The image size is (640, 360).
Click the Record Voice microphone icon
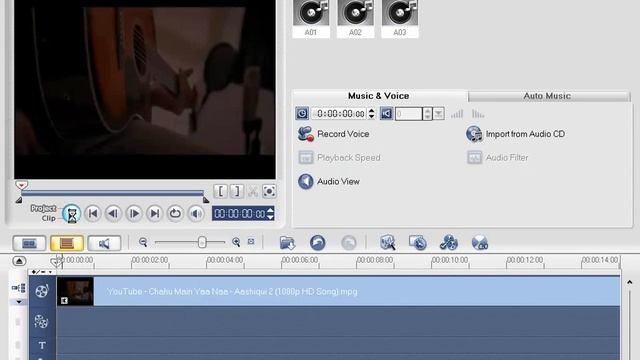(x=306, y=134)
